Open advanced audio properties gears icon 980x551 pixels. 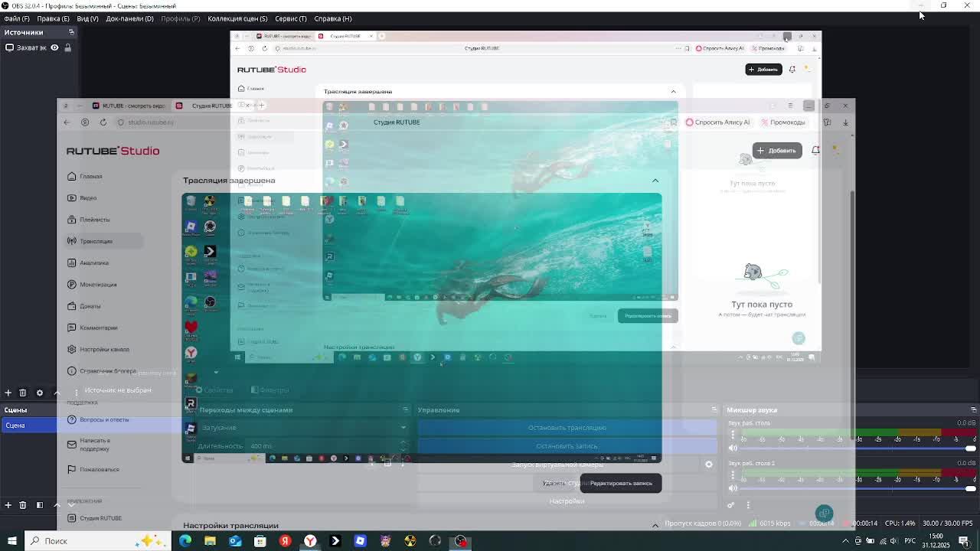[x=731, y=505]
